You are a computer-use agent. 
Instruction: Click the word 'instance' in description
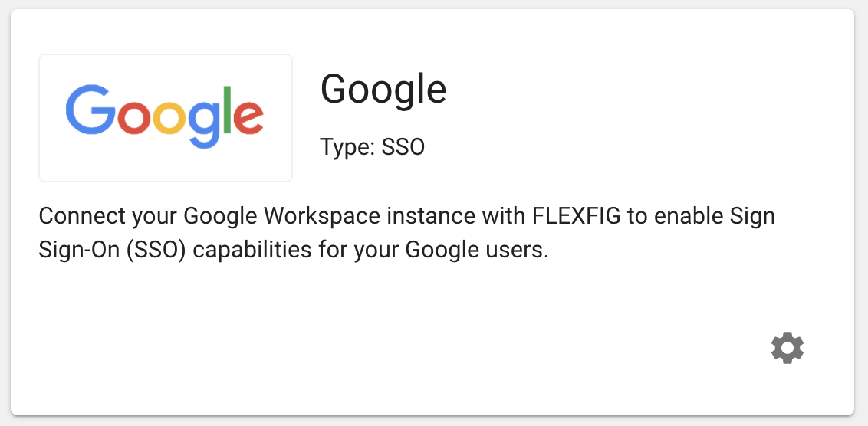tap(431, 216)
